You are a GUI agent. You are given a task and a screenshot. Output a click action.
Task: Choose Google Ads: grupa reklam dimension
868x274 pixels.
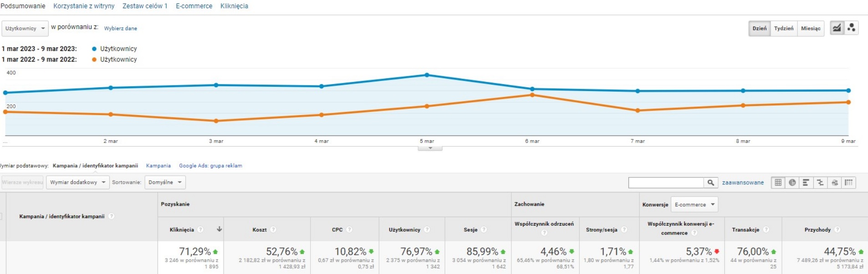[210, 166]
